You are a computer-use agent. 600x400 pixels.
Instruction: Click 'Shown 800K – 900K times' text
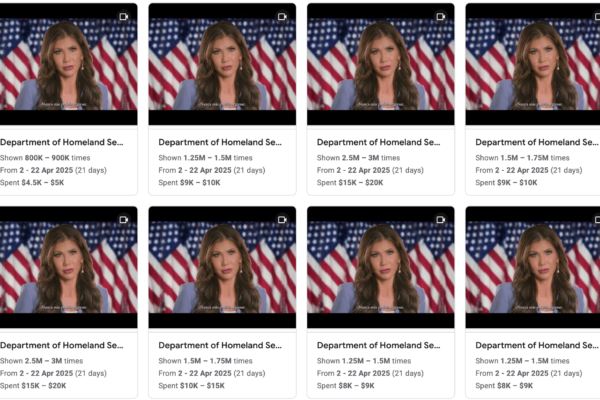(45, 158)
